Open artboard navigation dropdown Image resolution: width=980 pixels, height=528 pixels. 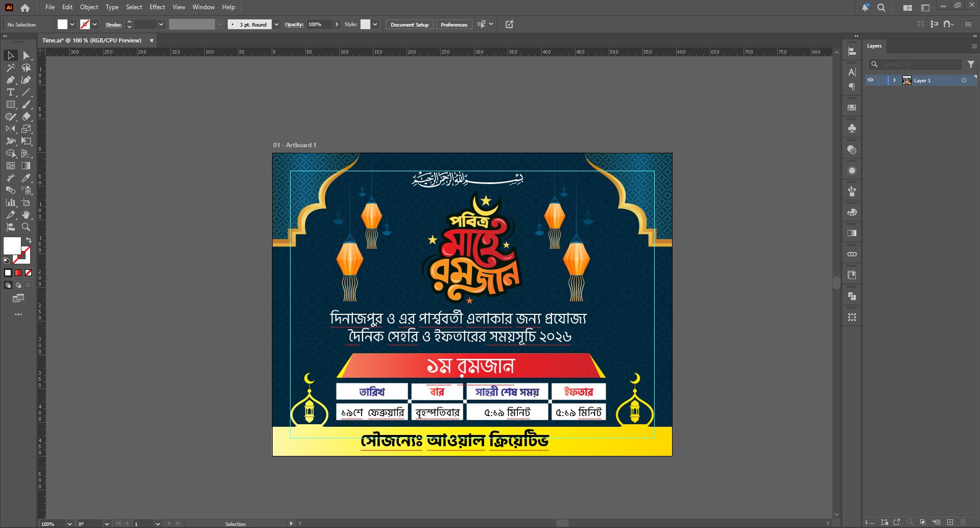[158, 524]
